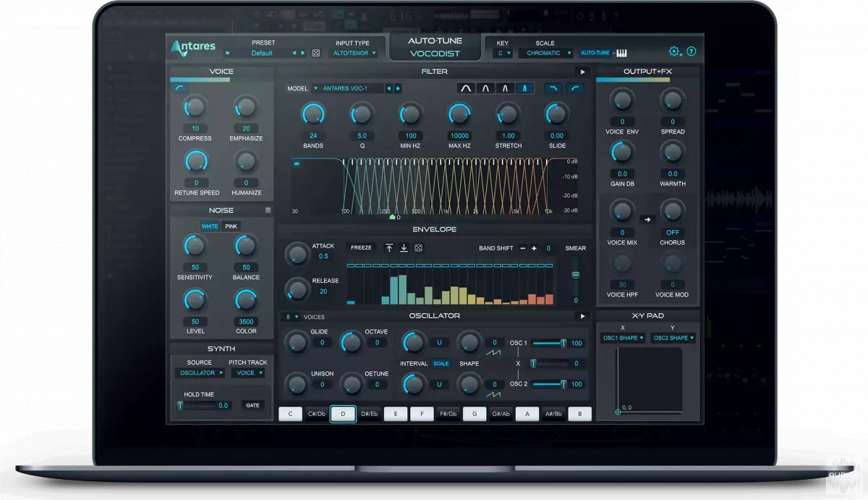Click the C#/Db note key
The height and width of the screenshot is (500, 868).
(317, 414)
